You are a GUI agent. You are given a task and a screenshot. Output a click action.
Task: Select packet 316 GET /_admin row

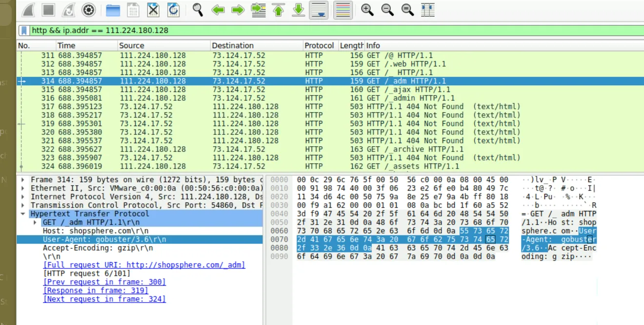(330, 98)
